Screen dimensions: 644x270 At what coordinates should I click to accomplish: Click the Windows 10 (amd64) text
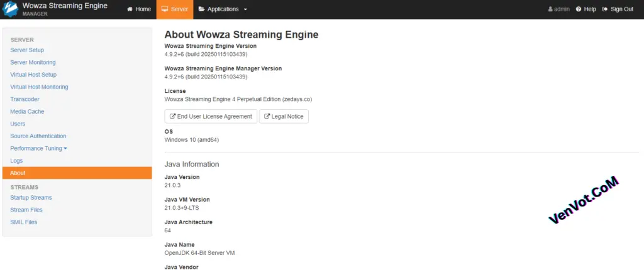point(192,140)
